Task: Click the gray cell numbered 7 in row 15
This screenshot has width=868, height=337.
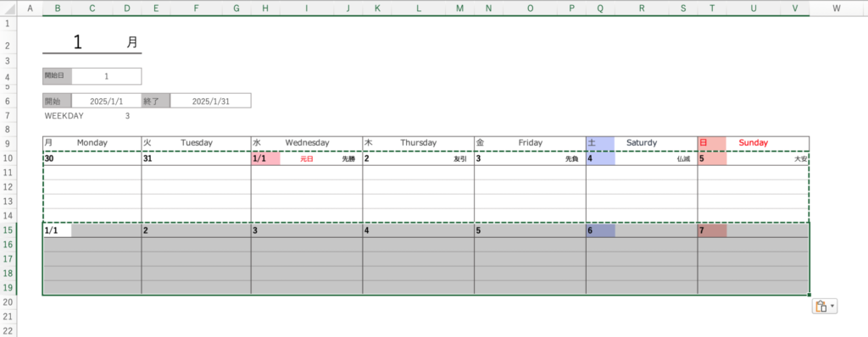Action: coord(712,231)
